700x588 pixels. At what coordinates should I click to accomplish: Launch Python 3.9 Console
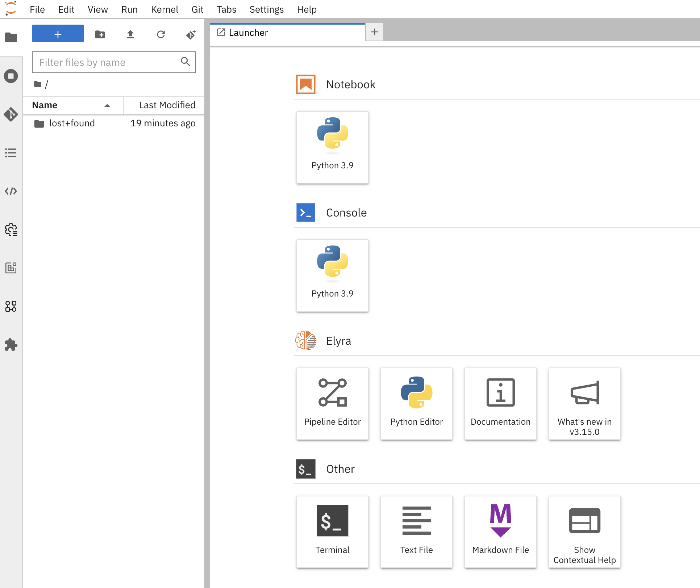pyautogui.click(x=333, y=276)
